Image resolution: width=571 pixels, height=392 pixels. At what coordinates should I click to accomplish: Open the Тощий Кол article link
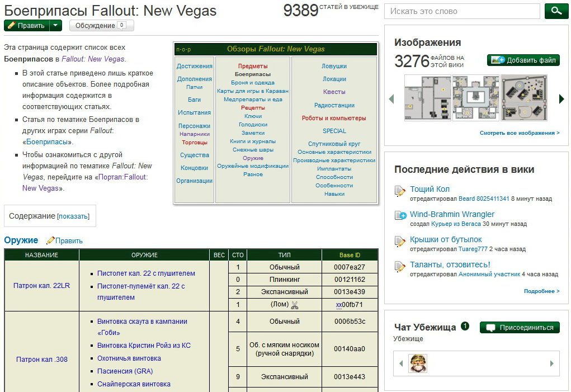[x=430, y=189]
